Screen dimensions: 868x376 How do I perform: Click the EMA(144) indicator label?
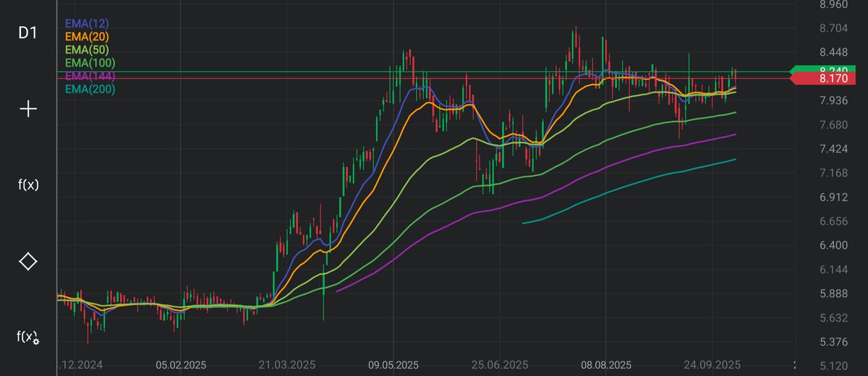(x=90, y=76)
